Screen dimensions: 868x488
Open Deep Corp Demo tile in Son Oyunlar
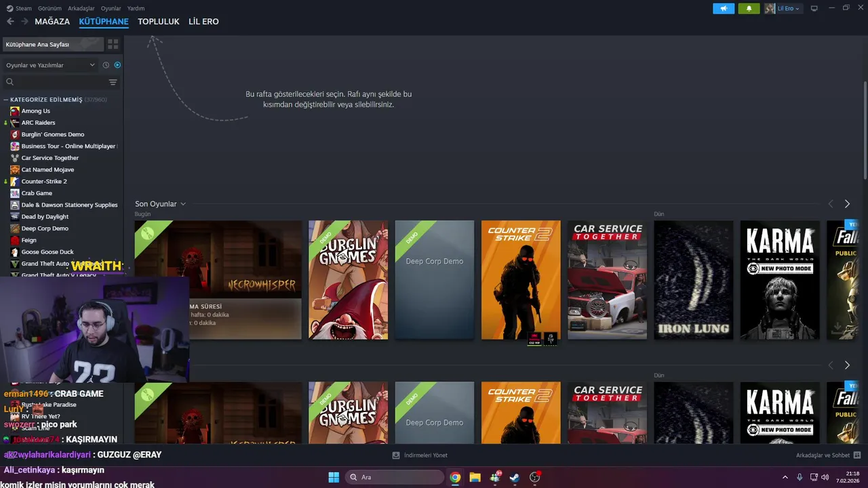[x=435, y=280]
